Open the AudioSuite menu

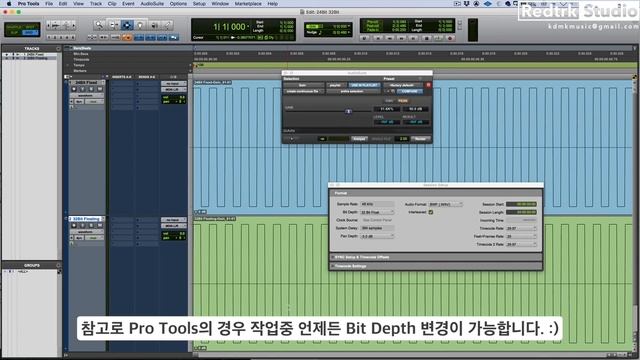152,4
